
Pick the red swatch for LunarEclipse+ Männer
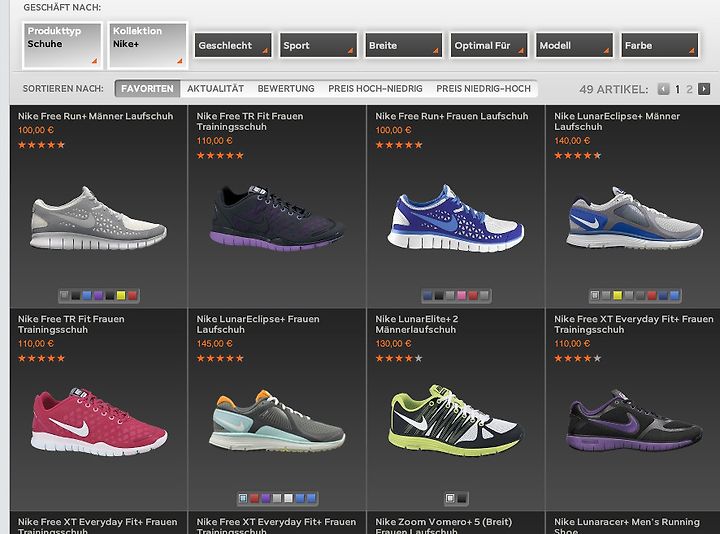[652, 296]
